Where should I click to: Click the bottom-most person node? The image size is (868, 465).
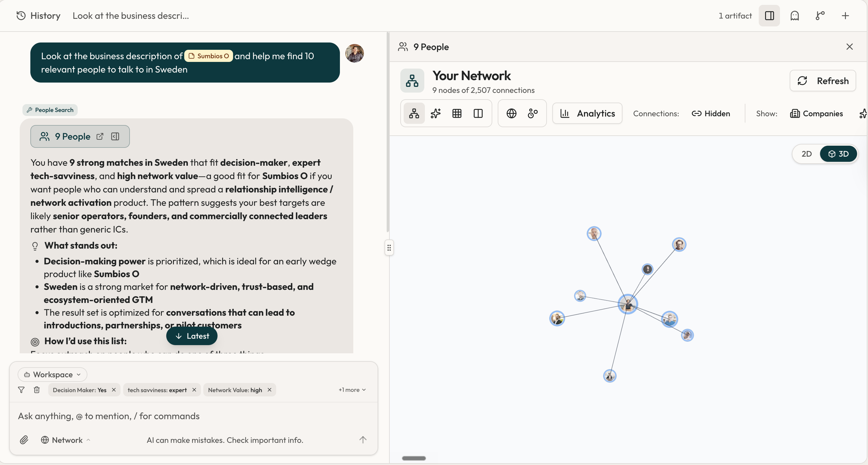click(609, 376)
